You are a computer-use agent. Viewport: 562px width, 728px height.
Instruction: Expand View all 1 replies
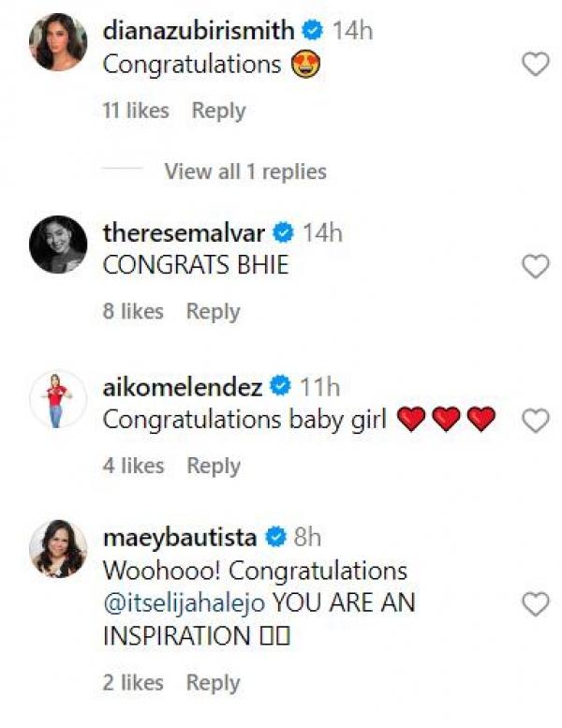[245, 171]
